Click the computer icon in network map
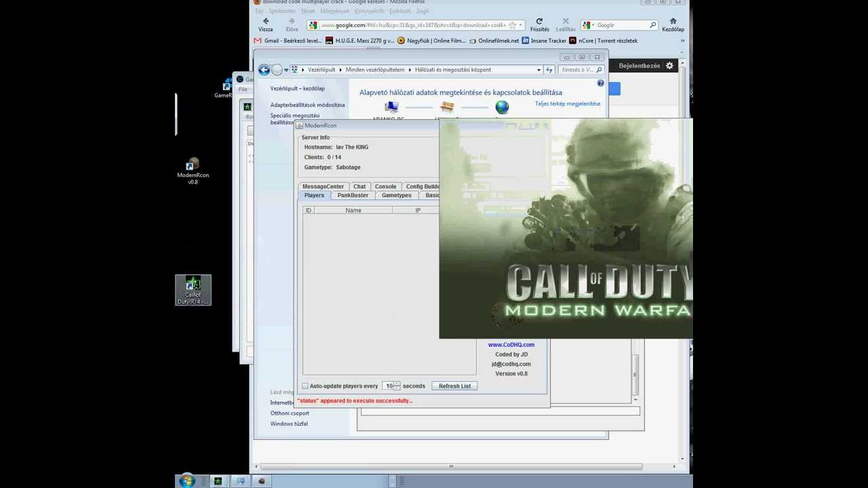This screenshot has height=488, width=868. 391,107
